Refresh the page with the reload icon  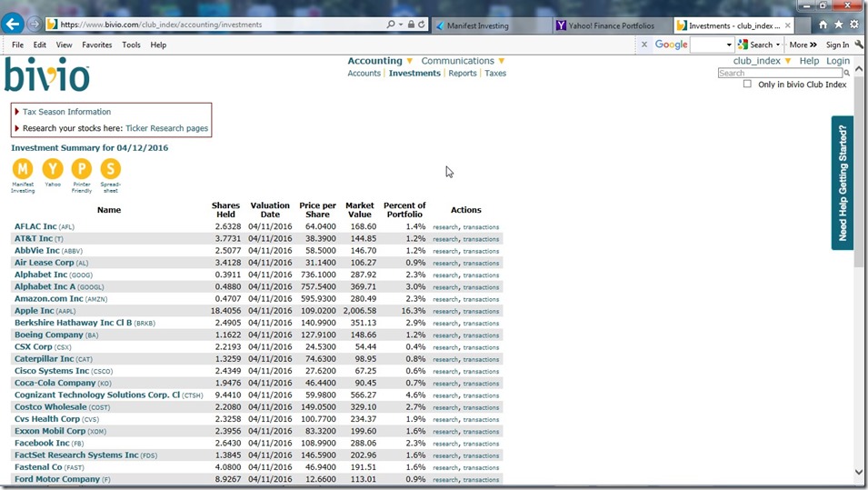click(x=421, y=25)
